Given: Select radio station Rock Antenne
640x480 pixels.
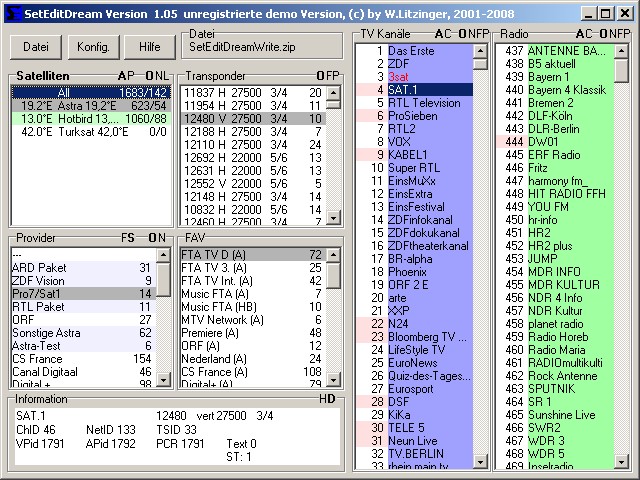Looking at the screenshot, I should pyautogui.click(x=555, y=376).
